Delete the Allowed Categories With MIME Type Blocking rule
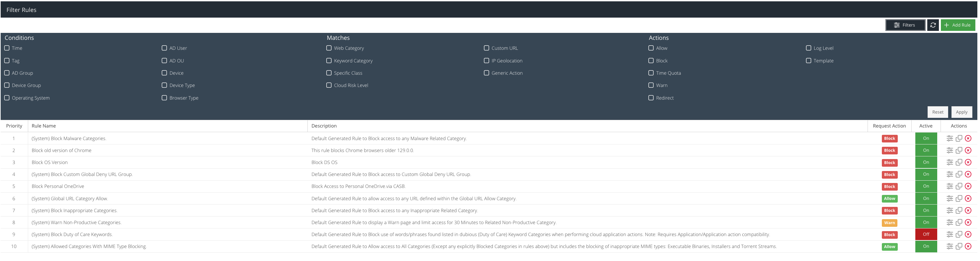 (968, 246)
